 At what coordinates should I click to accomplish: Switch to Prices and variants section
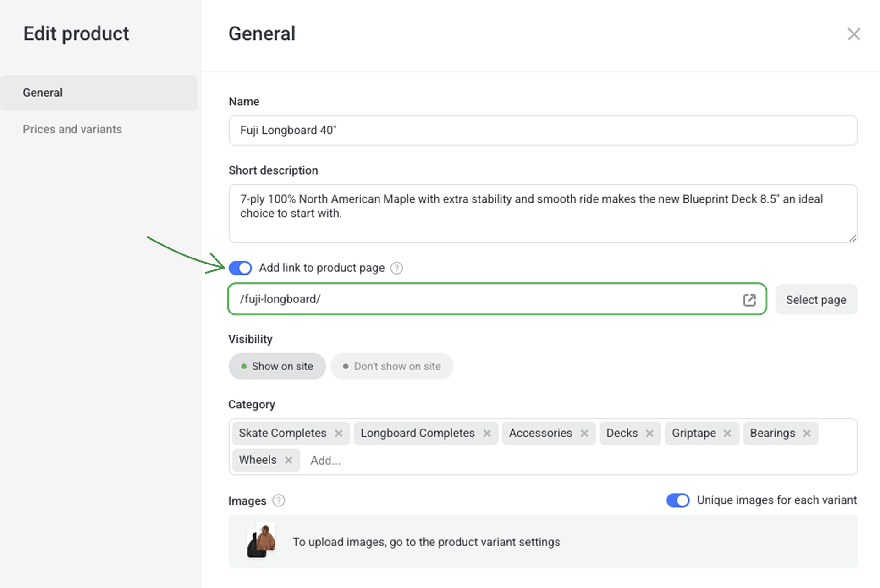pos(72,129)
